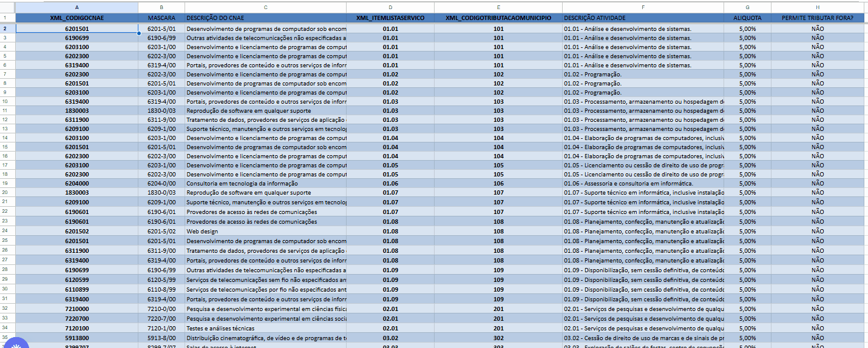Select Consultoria em tecnologia da informação cell
868x348 pixels.
coord(265,183)
